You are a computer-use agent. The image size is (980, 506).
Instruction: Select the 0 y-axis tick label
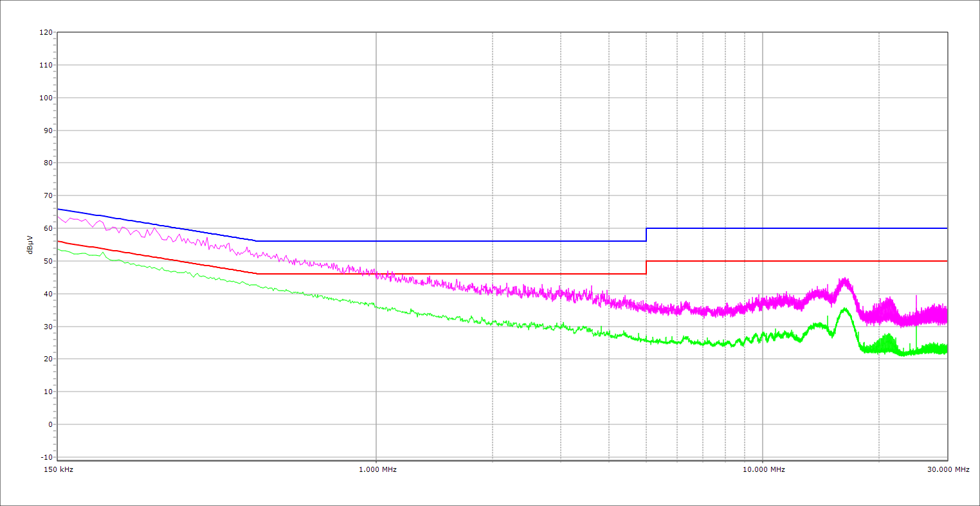pos(49,424)
